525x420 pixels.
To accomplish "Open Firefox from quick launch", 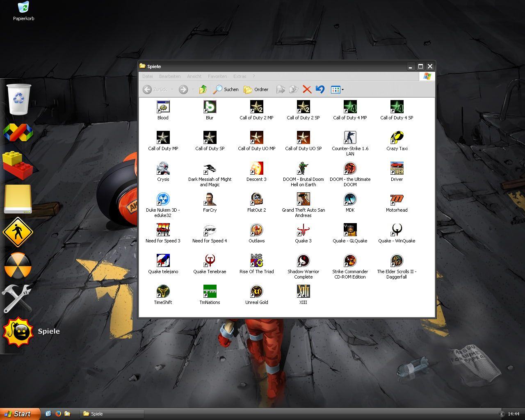I will tap(58, 414).
